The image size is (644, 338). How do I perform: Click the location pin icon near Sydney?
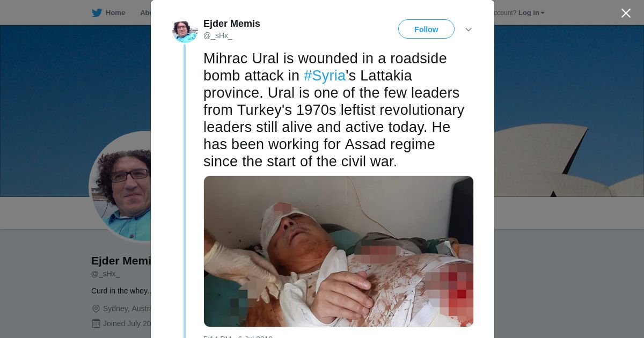point(96,308)
